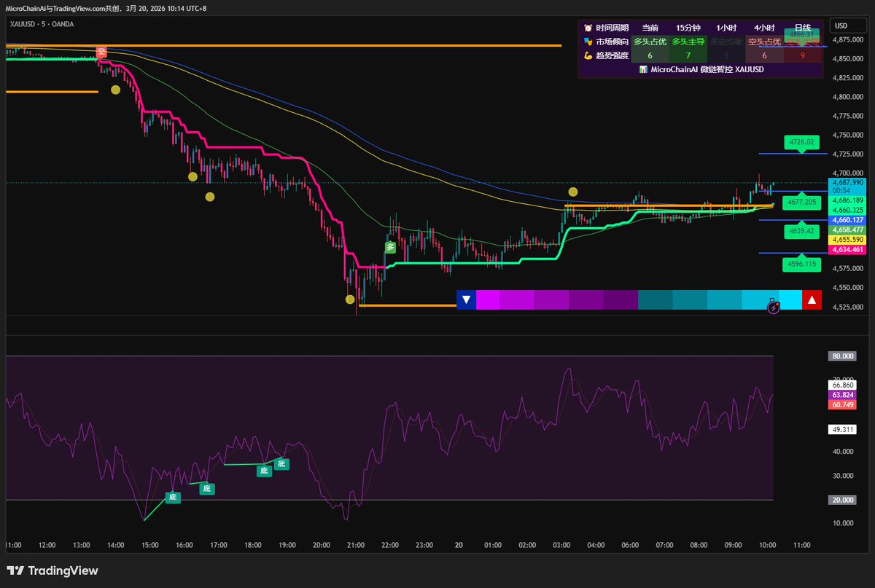
Task: Select the 日线 column header
Action: [x=802, y=28]
